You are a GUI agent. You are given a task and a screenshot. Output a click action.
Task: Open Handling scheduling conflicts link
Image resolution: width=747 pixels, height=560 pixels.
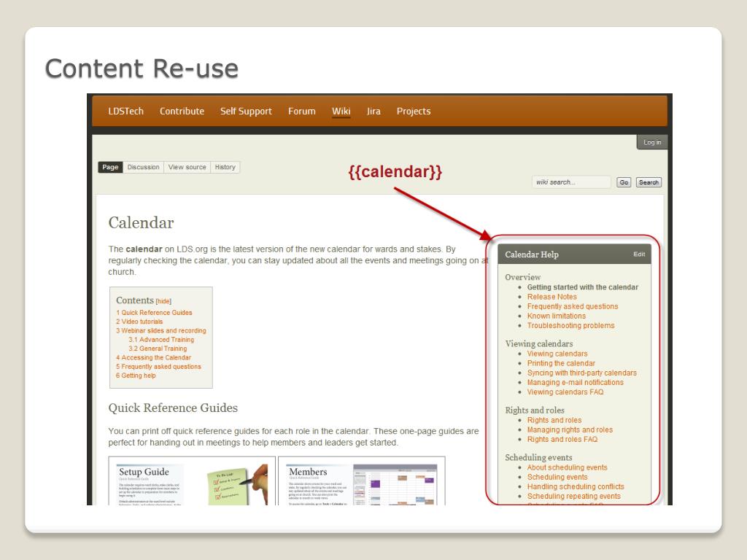(x=576, y=486)
